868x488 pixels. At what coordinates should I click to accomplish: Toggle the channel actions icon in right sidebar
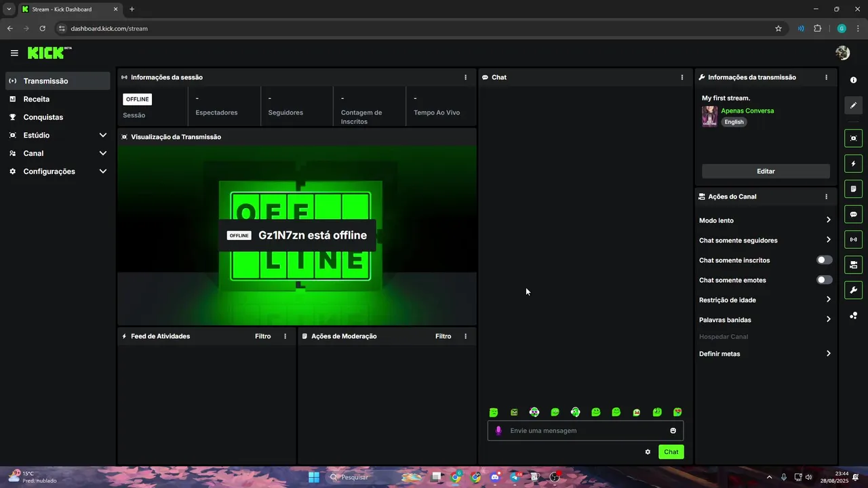[853, 264]
